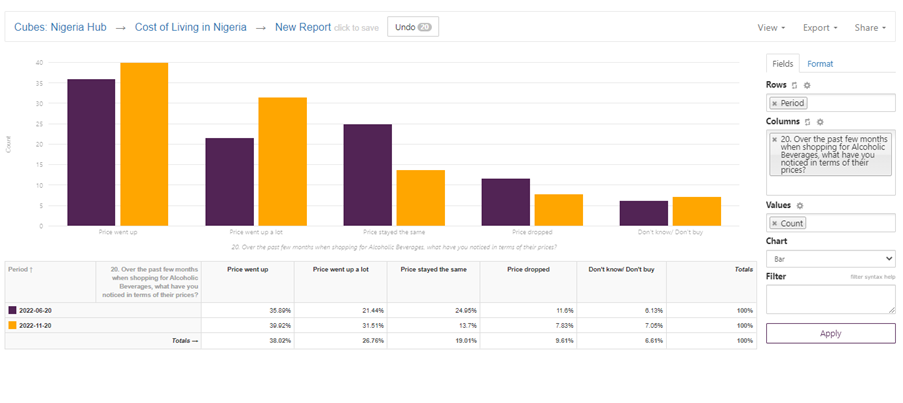Open the Cost of Living in Nigeria link
The height and width of the screenshot is (403, 903).
point(190,27)
